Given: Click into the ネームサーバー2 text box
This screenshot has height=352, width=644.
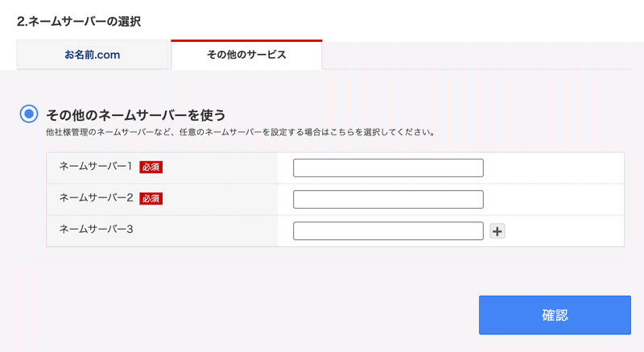Looking at the screenshot, I should (388, 199).
